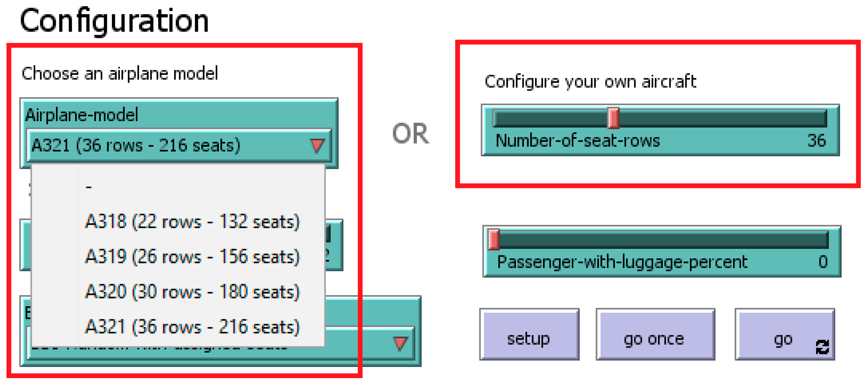Click the forever-loop icon on the go button
Image resolution: width=868 pixels, height=385 pixels.
tap(822, 347)
